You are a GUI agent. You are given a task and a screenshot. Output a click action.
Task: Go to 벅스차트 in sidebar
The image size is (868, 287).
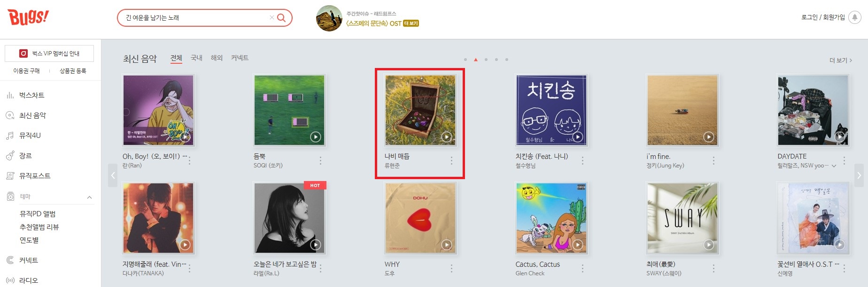pyautogui.click(x=32, y=95)
